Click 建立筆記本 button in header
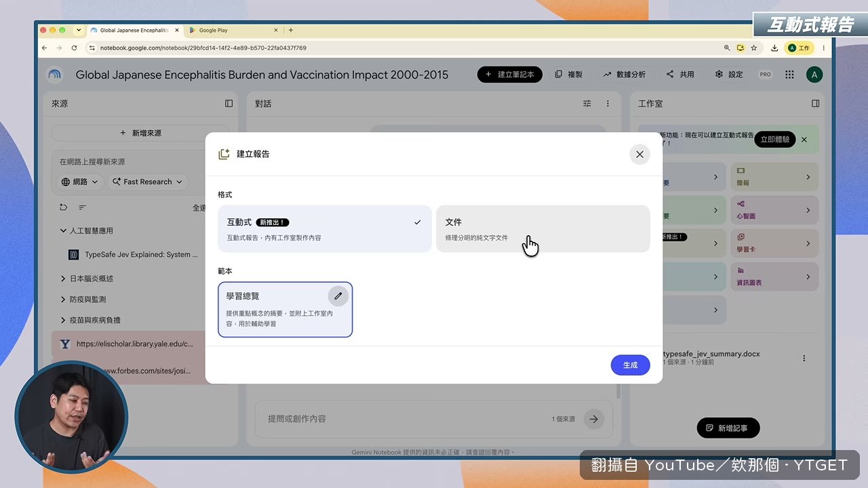 click(x=510, y=75)
